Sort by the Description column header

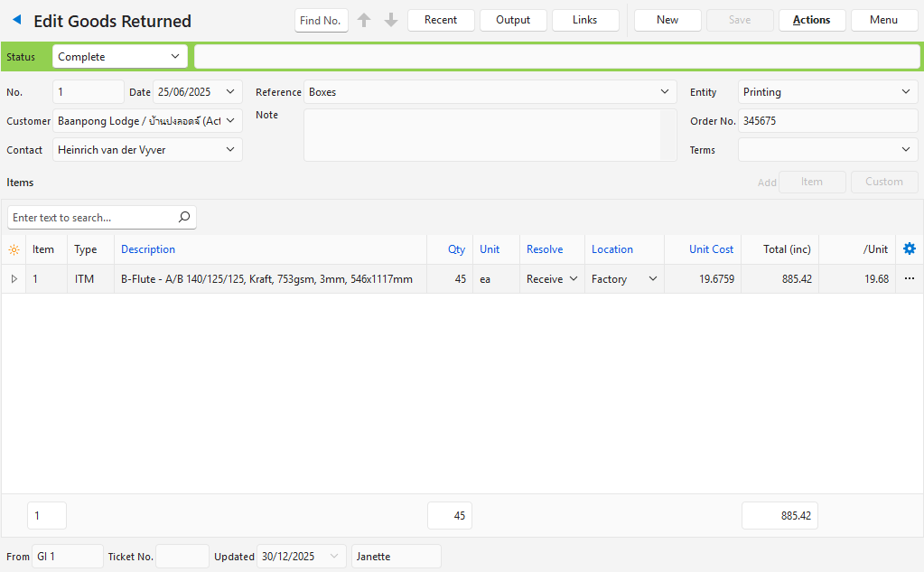148,249
